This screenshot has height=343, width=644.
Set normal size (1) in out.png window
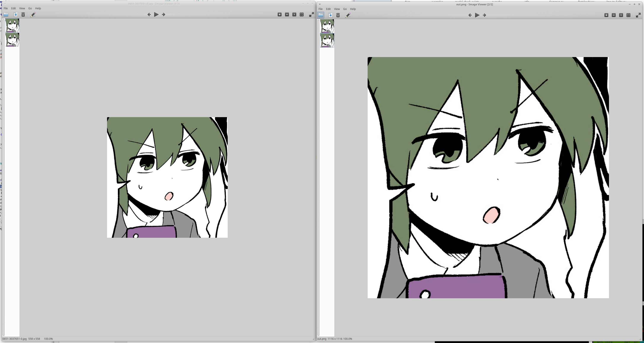click(x=621, y=15)
